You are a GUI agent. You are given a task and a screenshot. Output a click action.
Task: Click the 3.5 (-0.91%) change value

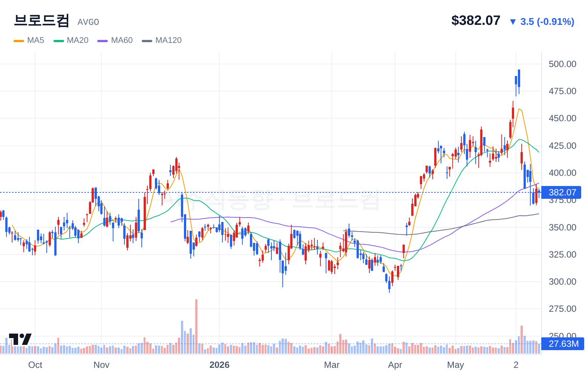547,22
